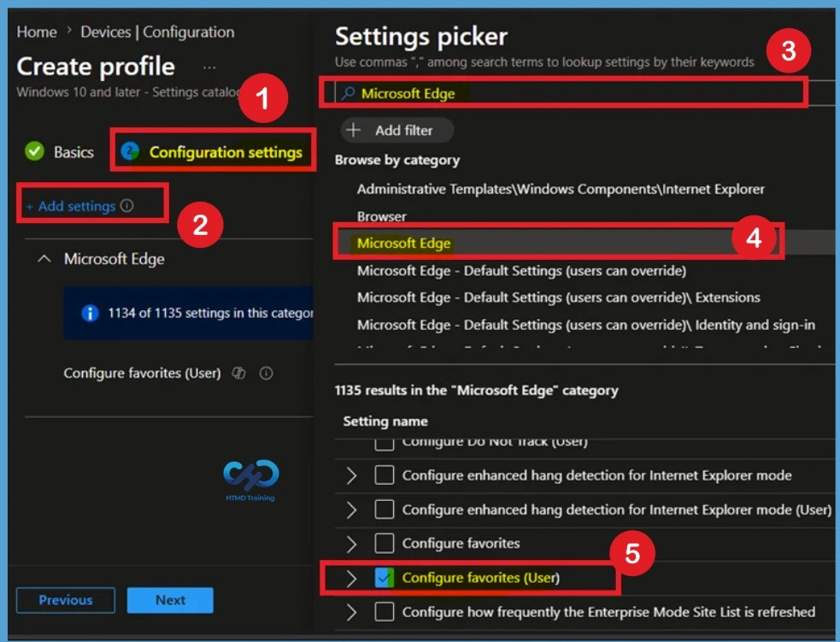This screenshot has width=840, height=642.
Task: Click the green checkmark icon beside Basics
Action: (x=35, y=151)
